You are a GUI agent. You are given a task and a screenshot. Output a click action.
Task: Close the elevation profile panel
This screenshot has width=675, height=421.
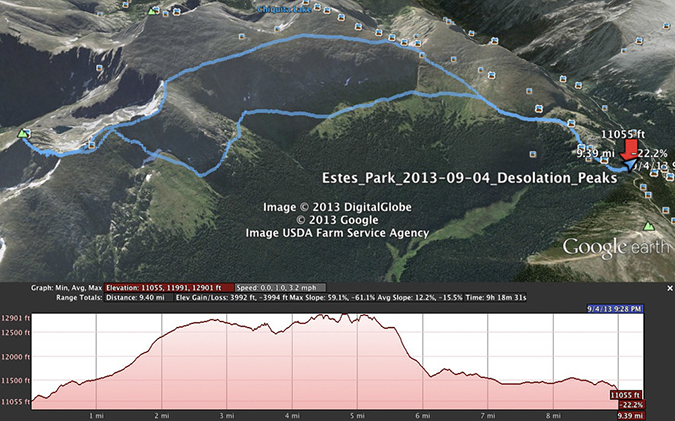(x=670, y=288)
